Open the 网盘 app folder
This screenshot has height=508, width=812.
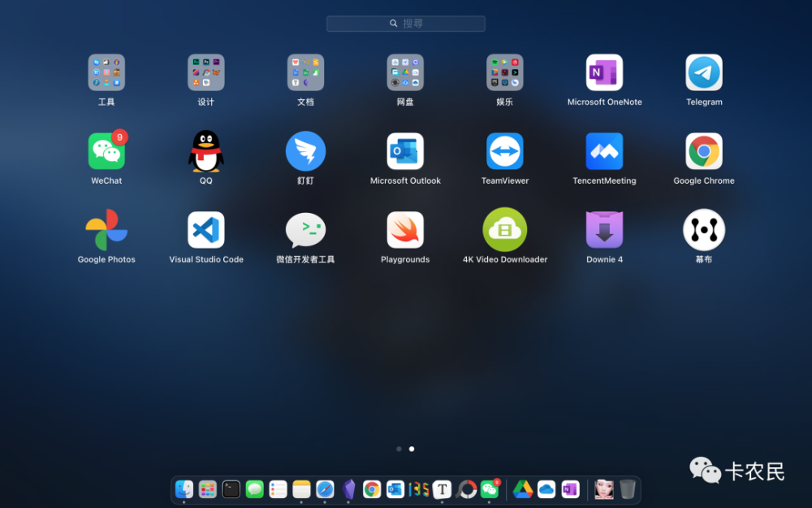coord(405,72)
